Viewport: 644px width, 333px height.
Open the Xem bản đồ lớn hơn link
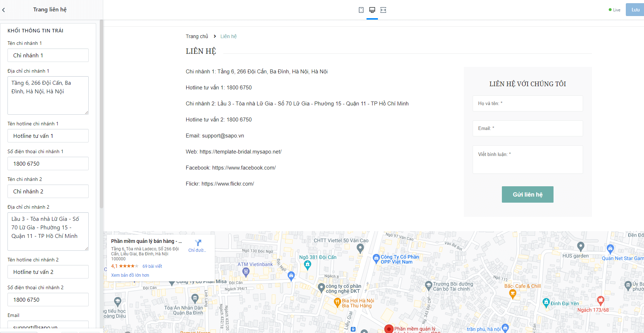[x=130, y=275]
